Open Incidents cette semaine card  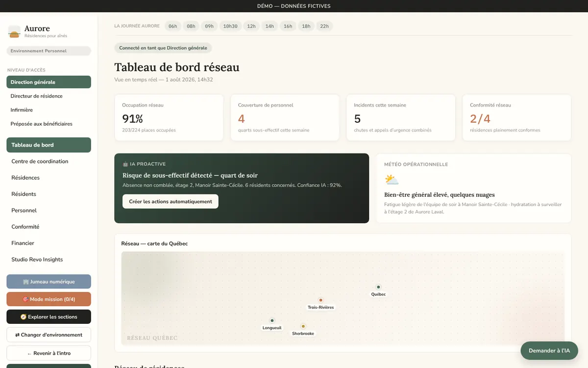401,118
